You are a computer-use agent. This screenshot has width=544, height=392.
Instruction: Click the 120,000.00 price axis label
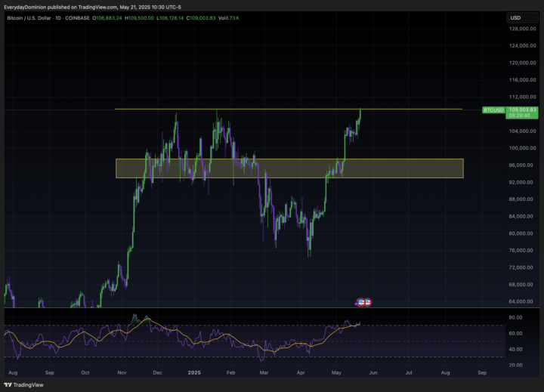[x=522, y=63]
